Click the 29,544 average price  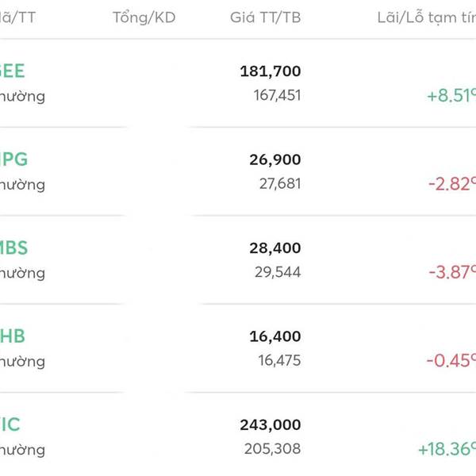pyautogui.click(x=279, y=273)
